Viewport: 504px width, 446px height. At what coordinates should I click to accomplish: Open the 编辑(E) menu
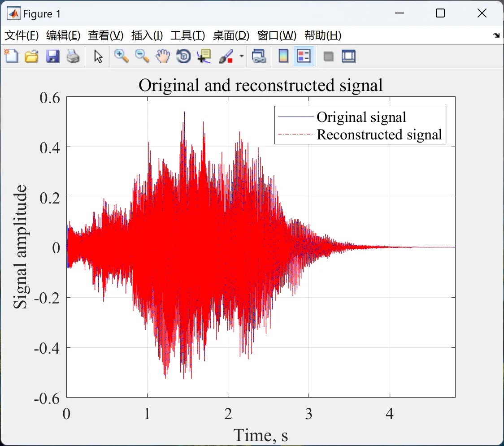coord(63,35)
